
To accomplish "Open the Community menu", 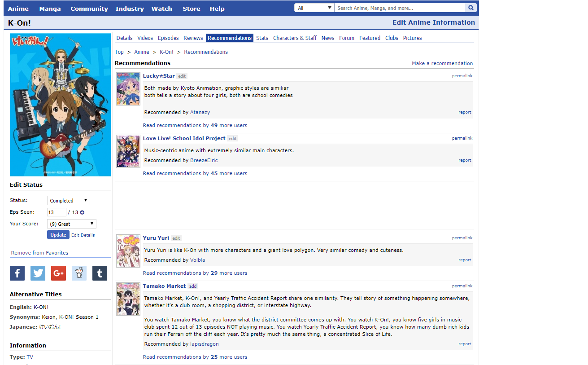I will pyautogui.click(x=89, y=9).
